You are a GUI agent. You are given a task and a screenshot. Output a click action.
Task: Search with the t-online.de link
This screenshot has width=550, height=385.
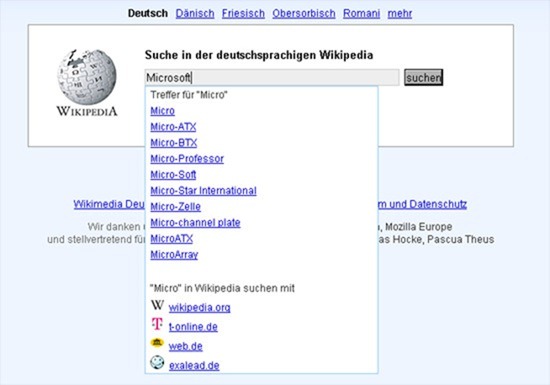tap(193, 327)
